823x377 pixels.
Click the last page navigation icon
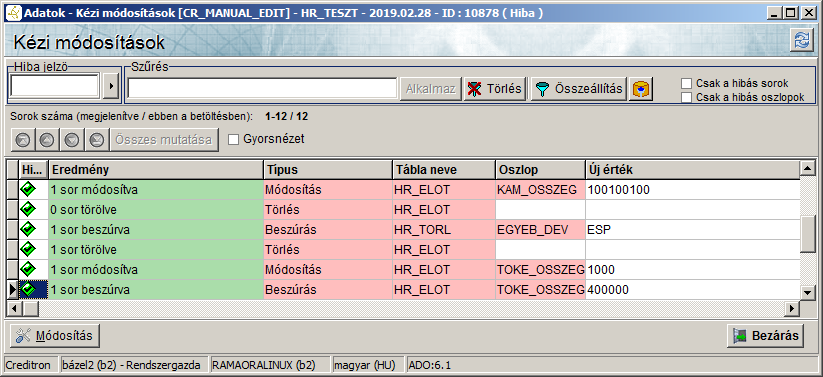pyautogui.click(x=97, y=140)
